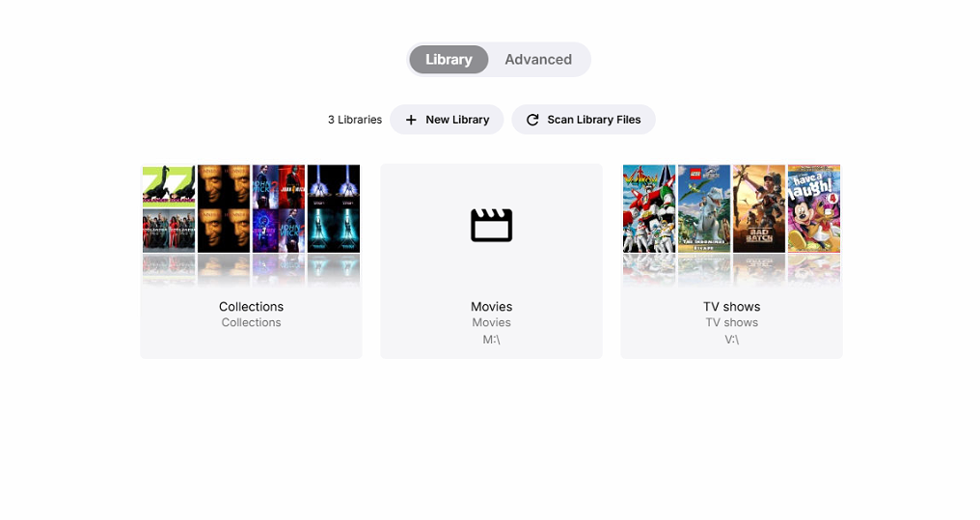Click the Tron poster thumbnails
Screen dimensions: 980x520
(x=334, y=208)
